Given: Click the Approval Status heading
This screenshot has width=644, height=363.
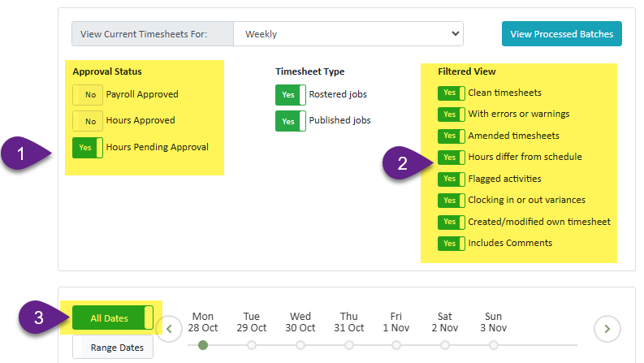Looking at the screenshot, I should (107, 71).
